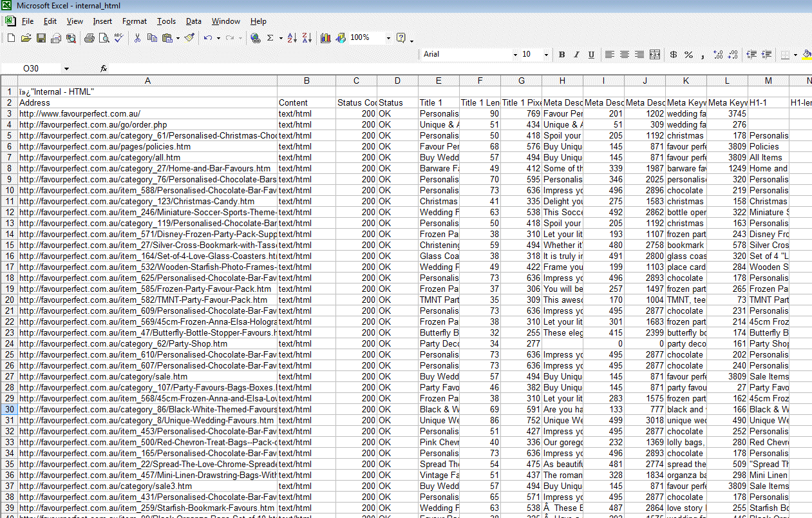812x518 pixels.
Task: Create a new blank workbook
Action: click(11, 38)
